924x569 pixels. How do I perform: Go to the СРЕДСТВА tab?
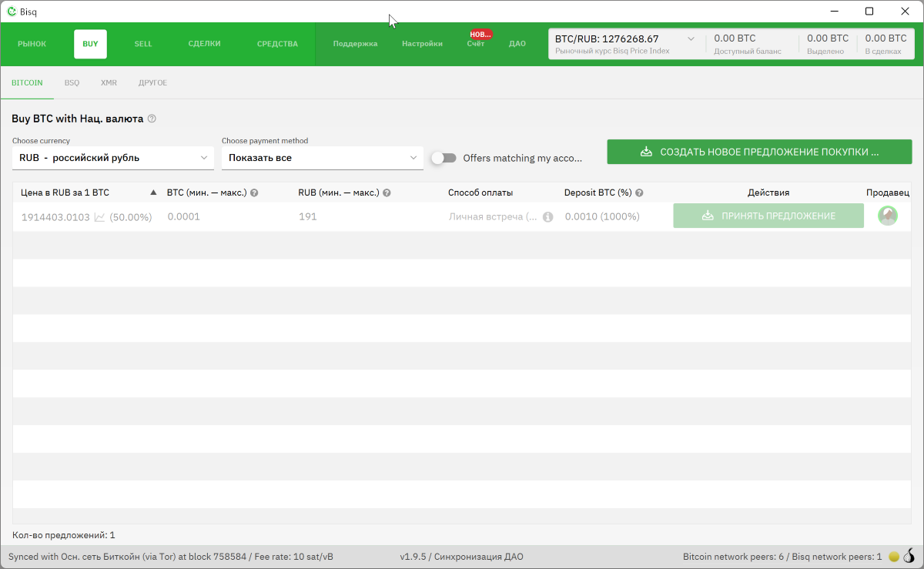coord(277,44)
